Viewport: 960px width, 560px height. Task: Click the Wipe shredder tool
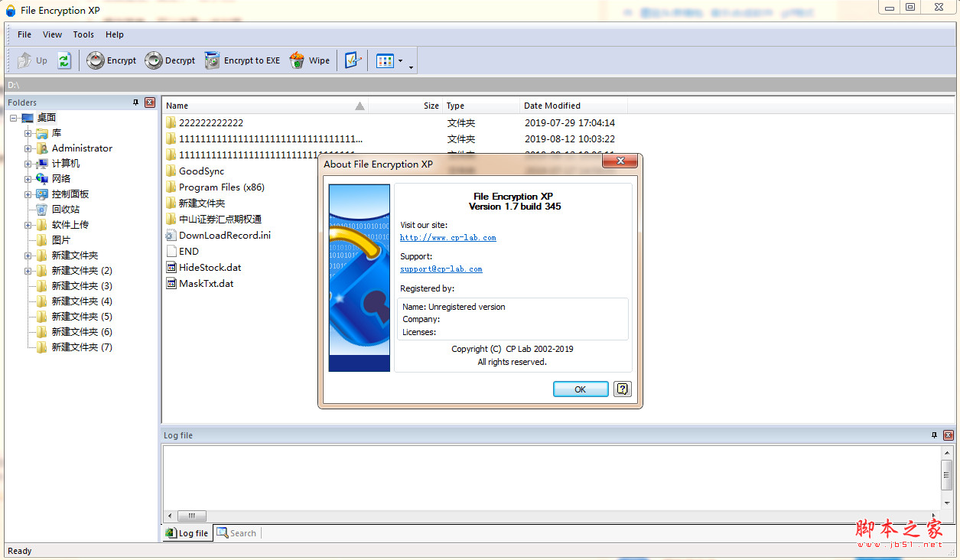(x=310, y=60)
